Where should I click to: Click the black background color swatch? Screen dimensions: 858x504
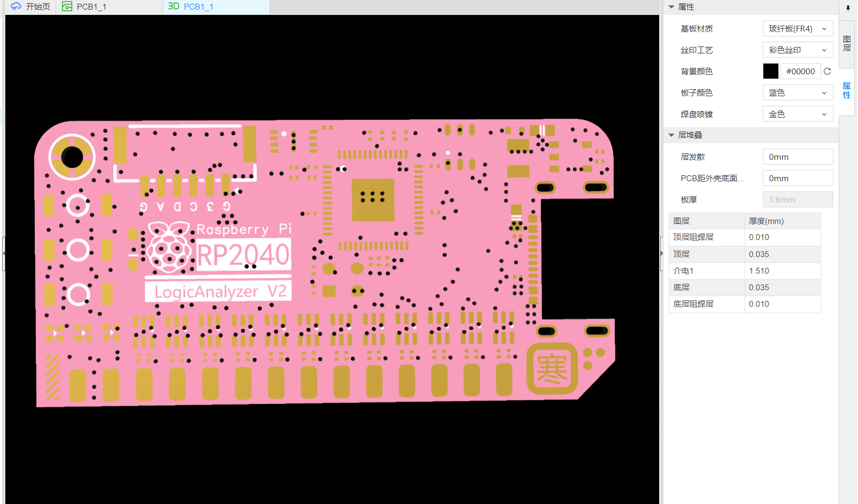click(x=770, y=71)
